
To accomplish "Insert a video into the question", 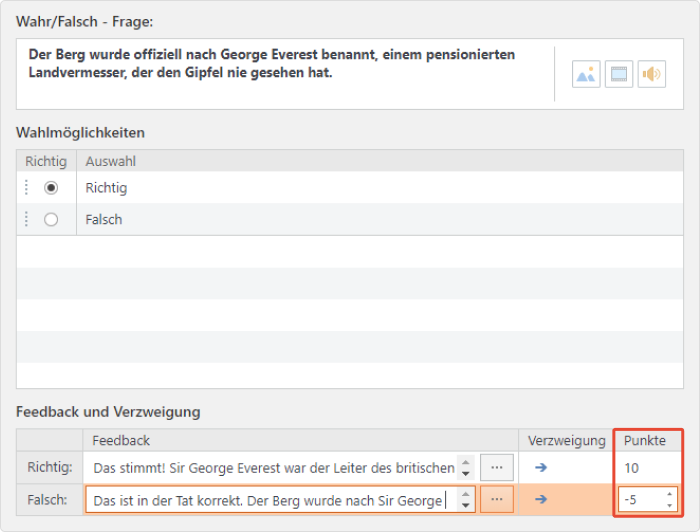I will coord(619,74).
